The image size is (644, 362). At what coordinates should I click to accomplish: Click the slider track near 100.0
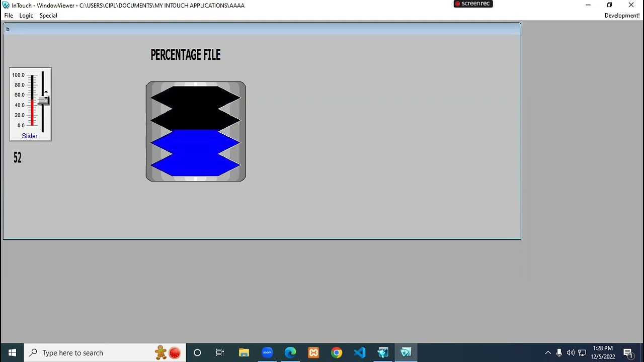click(x=43, y=75)
